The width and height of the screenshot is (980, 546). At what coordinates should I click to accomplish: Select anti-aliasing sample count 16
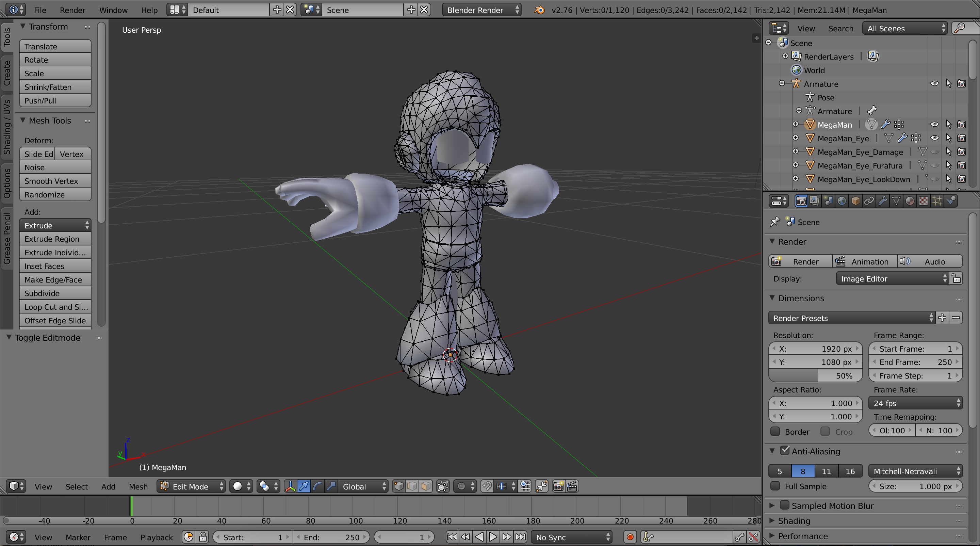(850, 471)
